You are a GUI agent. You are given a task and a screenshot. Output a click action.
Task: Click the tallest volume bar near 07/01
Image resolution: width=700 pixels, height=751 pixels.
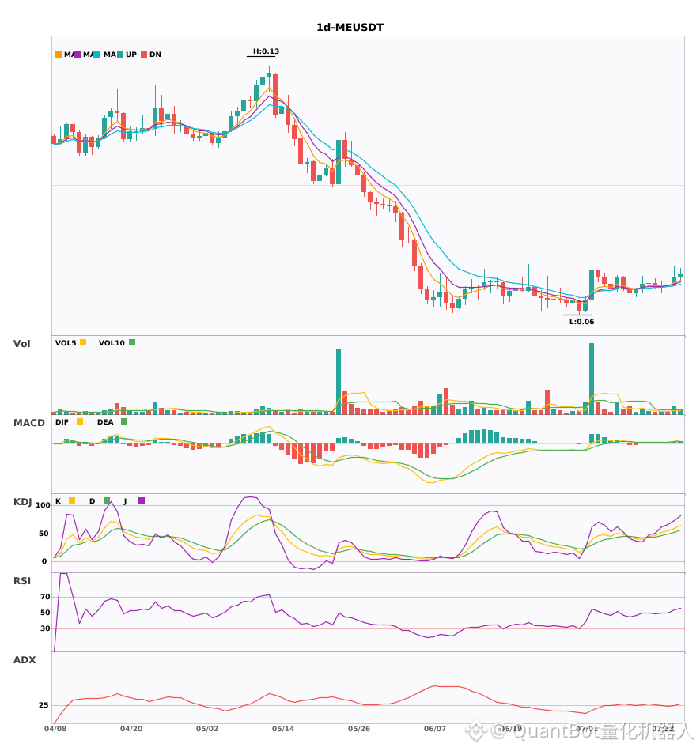pos(592,379)
